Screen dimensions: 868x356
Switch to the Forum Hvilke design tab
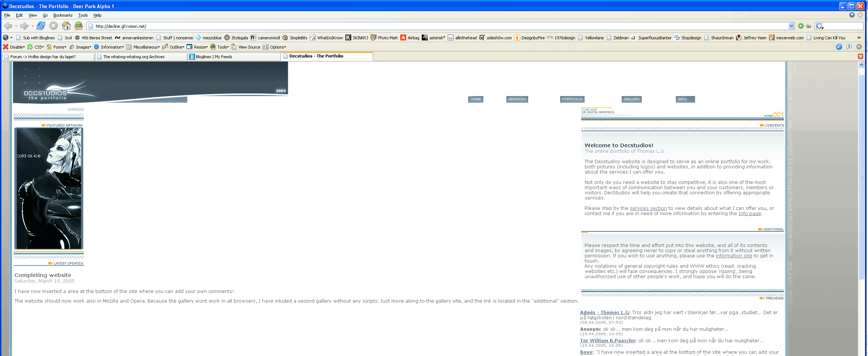tap(48, 57)
